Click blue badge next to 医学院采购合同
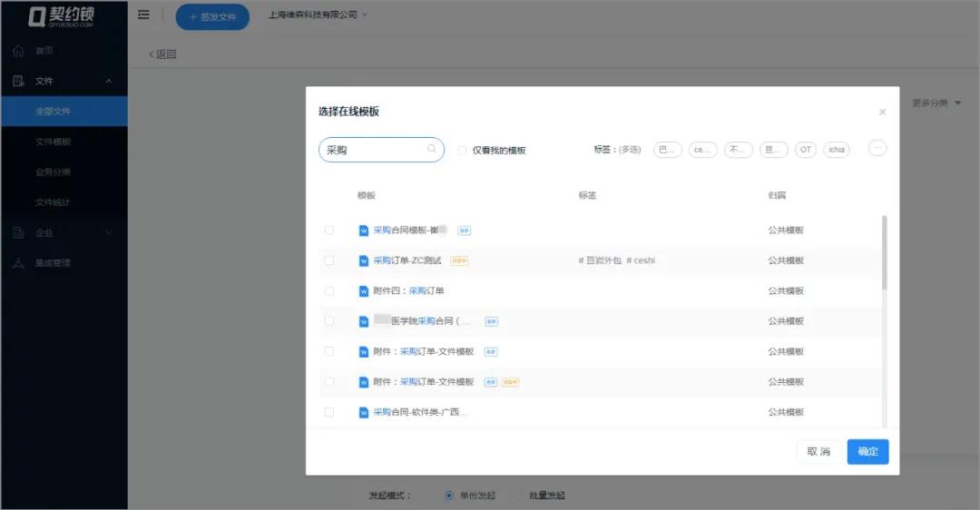Viewport: 980px width, 510px height. pyautogui.click(x=491, y=321)
